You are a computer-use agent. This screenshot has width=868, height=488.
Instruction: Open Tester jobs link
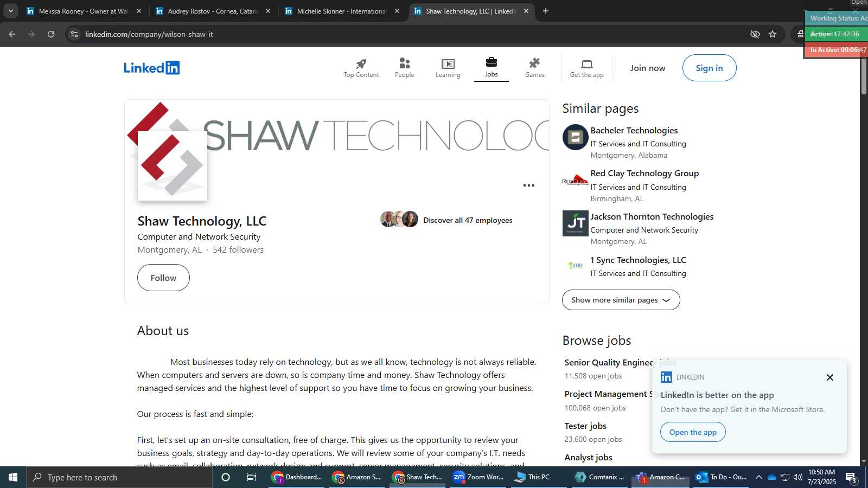click(x=585, y=426)
